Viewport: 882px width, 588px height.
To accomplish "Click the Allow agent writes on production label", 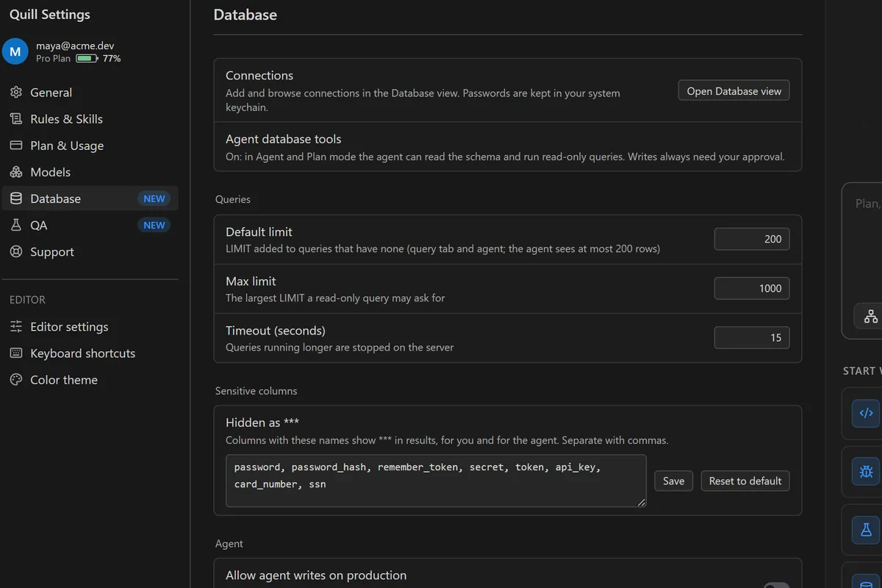I will coord(316,575).
